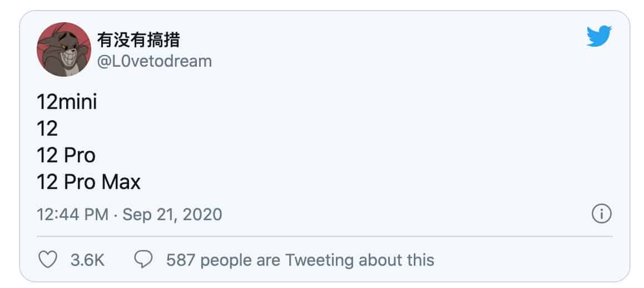Open the cartoon cat profile avatar
Image resolution: width=644 pixels, height=288 pixels.
tap(63, 49)
